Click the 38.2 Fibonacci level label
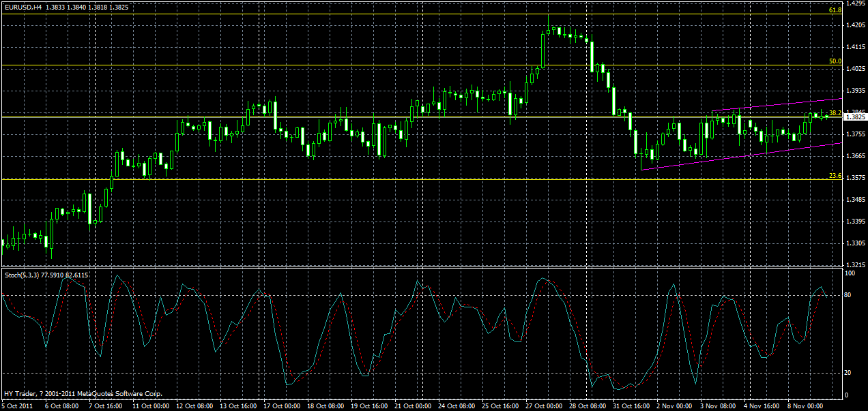 coord(834,112)
